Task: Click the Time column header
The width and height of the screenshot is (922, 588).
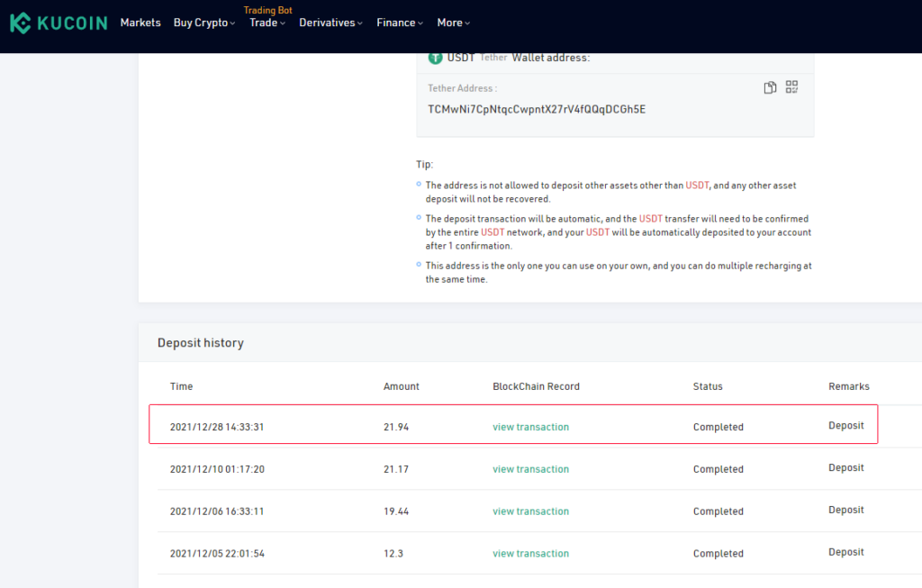Action: pyautogui.click(x=181, y=386)
